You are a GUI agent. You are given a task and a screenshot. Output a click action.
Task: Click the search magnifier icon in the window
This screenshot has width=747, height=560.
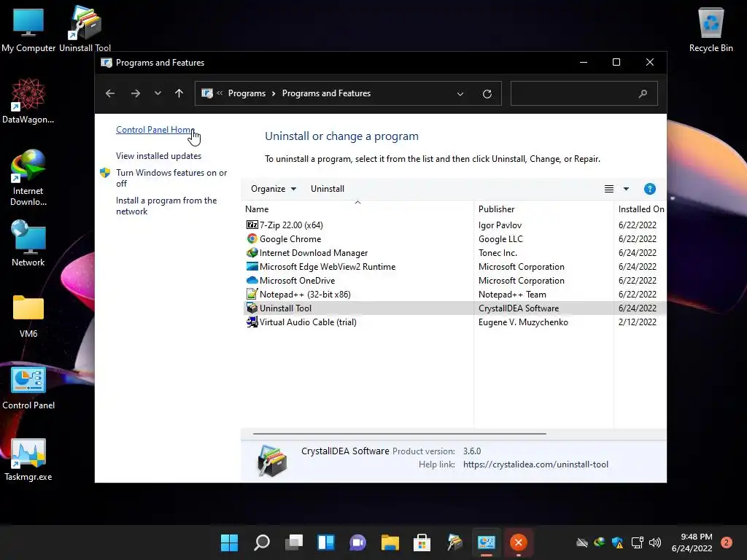[643, 93]
